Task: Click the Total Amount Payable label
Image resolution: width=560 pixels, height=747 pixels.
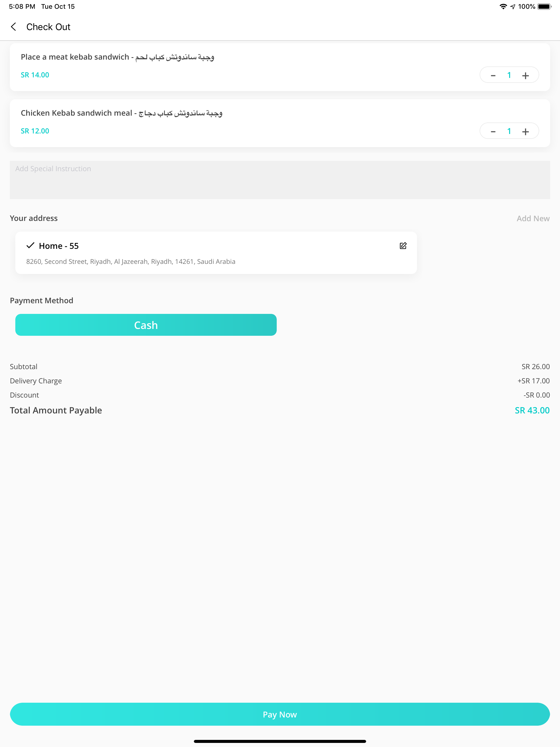Action: click(x=56, y=410)
